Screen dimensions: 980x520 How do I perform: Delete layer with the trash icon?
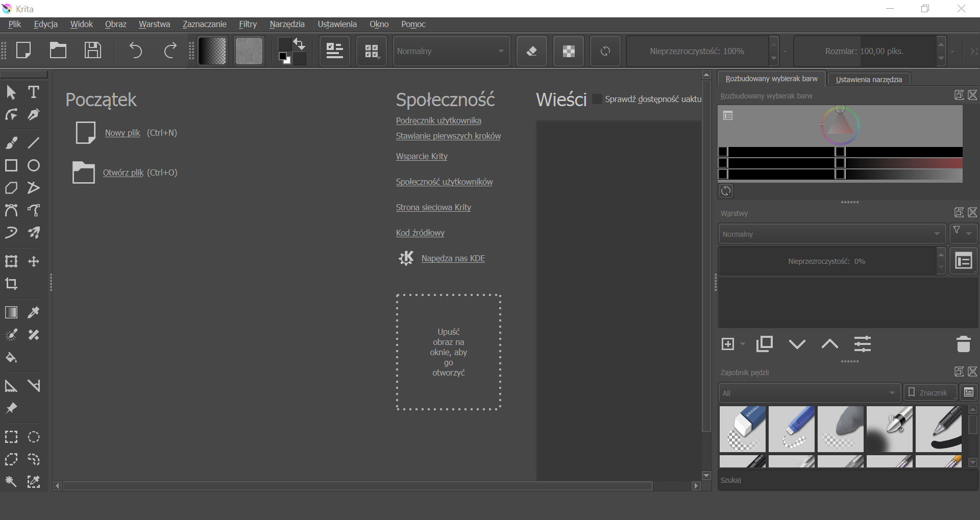963,344
